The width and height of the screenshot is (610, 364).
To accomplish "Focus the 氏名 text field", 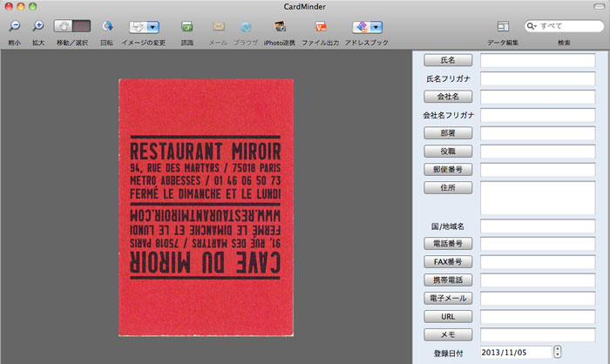I will coord(538,60).
